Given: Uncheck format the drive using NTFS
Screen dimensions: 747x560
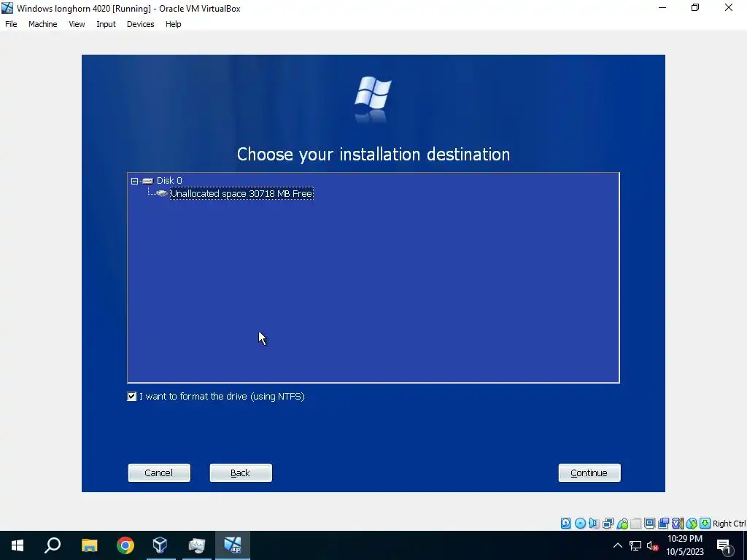Looking at the screenshot, I should click(132, 396).
